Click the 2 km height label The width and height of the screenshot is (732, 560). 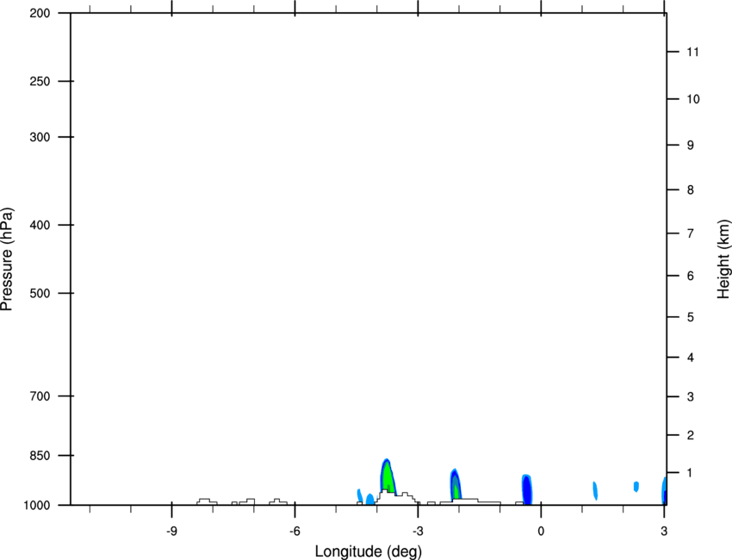tap(691, 435)
